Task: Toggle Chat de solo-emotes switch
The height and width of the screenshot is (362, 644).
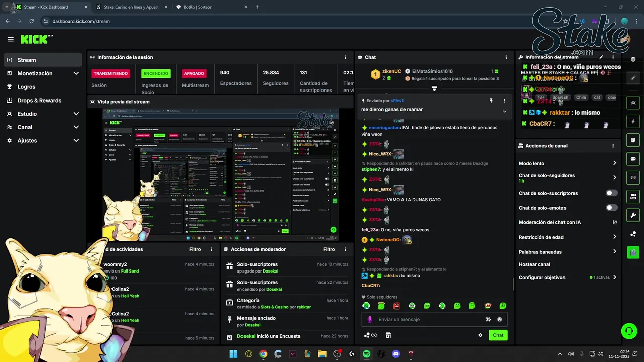Action: 612,208
